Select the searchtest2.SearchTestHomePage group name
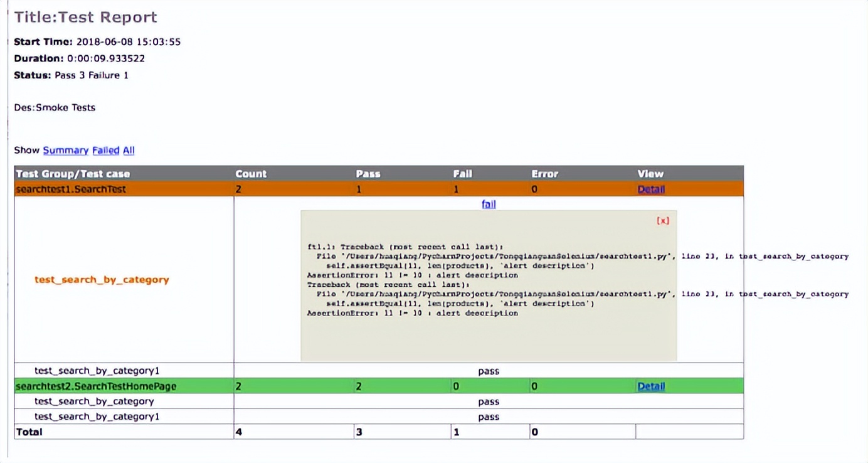Image resolution: width=868 pixels, height=463 pixels. tap(96, 386)
